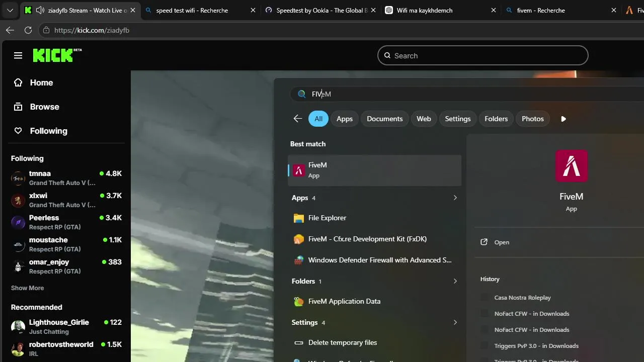Show more search filters arrow
This screenshot has height=362, width=644.
click(563, 119)
